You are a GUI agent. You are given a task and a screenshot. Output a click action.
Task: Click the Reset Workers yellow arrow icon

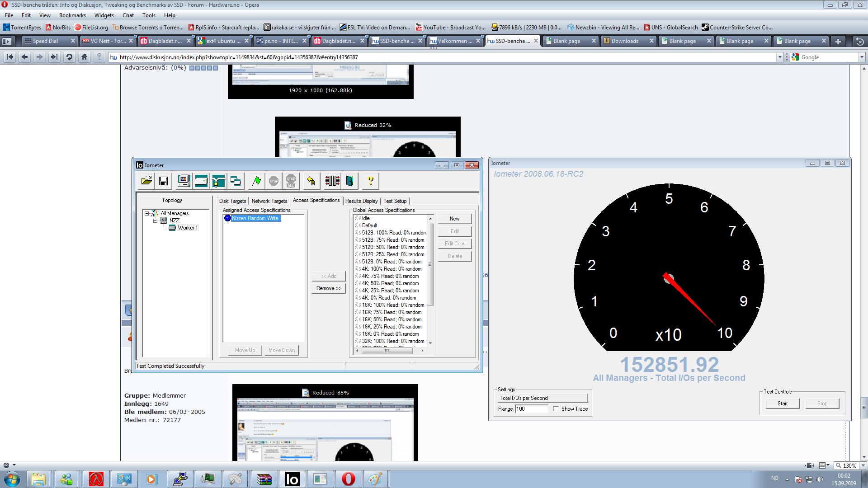pos(311,181)
